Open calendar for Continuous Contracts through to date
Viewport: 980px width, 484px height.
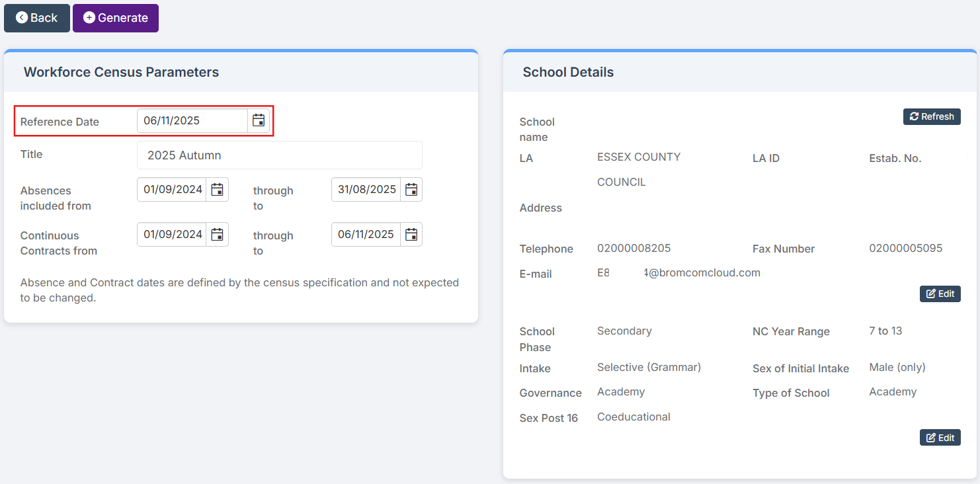[411, 235]
